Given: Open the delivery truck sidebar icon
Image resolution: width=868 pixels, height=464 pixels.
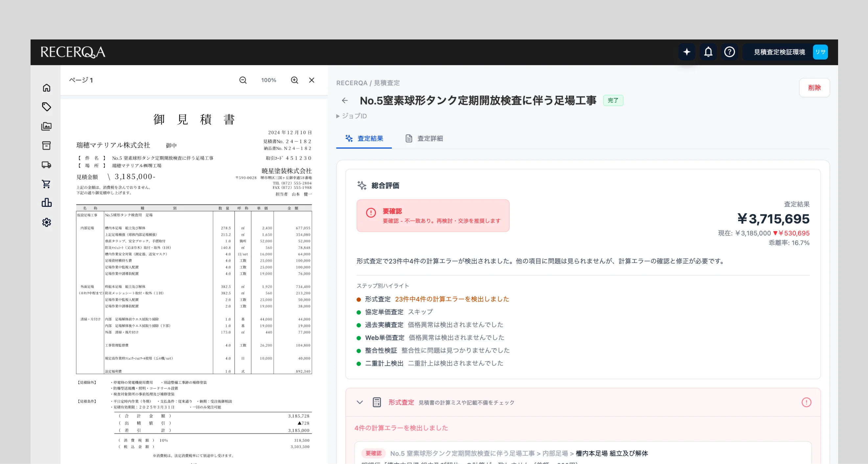Looking at the screenshot, I should point(46,165).
